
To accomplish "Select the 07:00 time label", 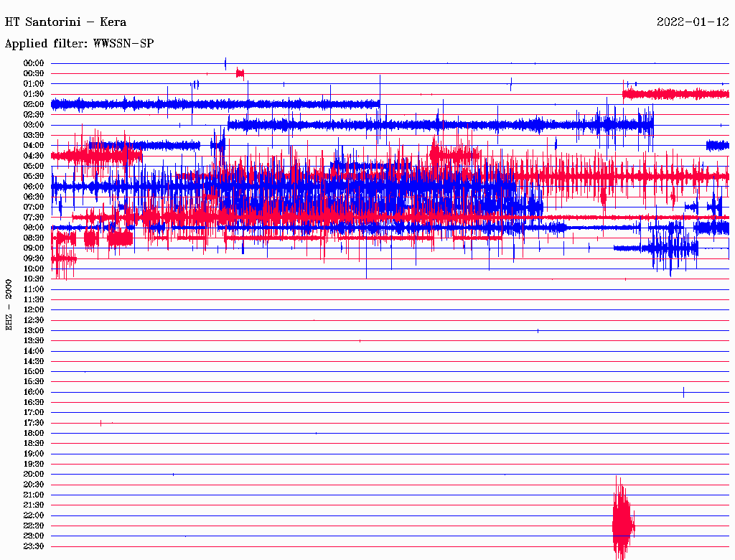I will [34, 207].
